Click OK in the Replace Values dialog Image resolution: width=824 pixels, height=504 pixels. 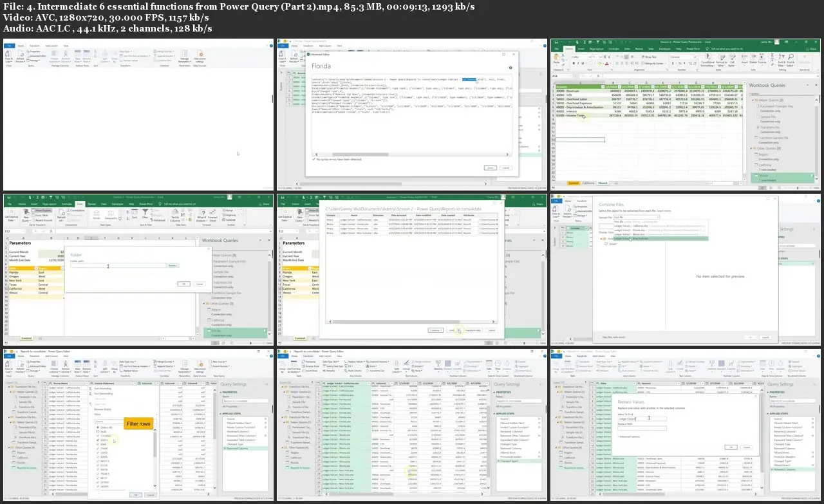click(731, 447)
